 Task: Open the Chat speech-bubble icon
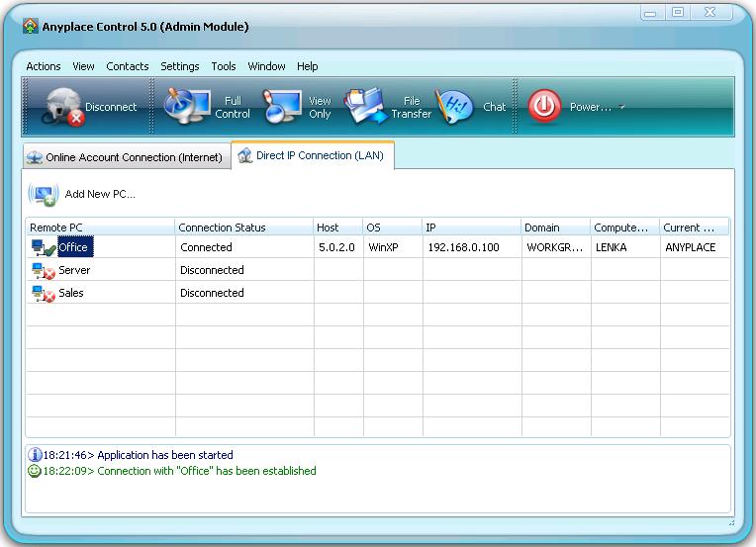[454, 107]
